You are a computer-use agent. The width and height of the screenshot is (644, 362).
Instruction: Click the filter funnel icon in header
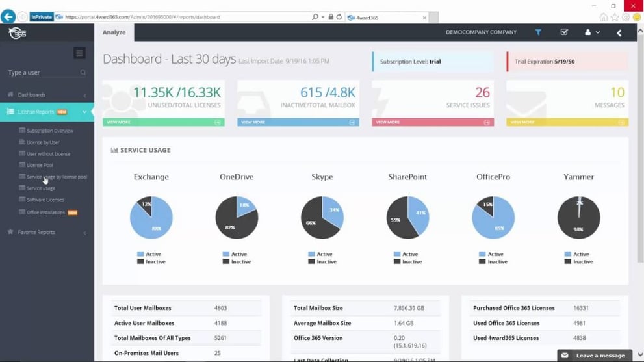(538, 32)
